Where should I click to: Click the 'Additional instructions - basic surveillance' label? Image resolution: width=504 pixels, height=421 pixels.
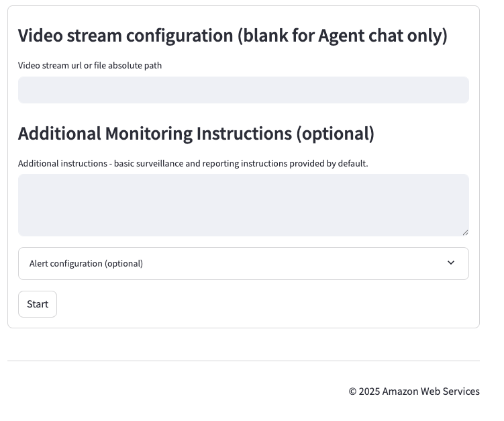coord(101,163)
